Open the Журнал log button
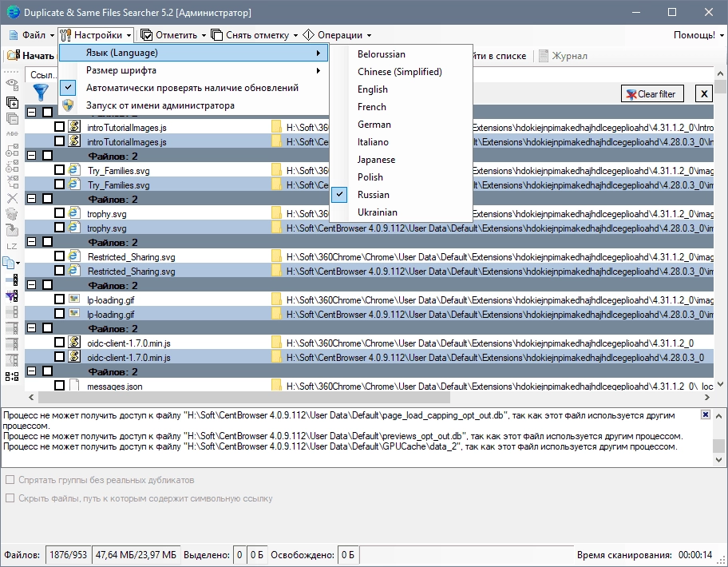Screen dimensions: 728x567 coord(564,56)
